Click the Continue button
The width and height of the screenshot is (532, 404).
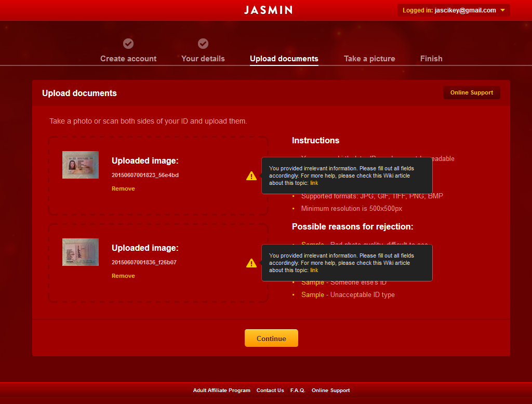tap(271, 338)
